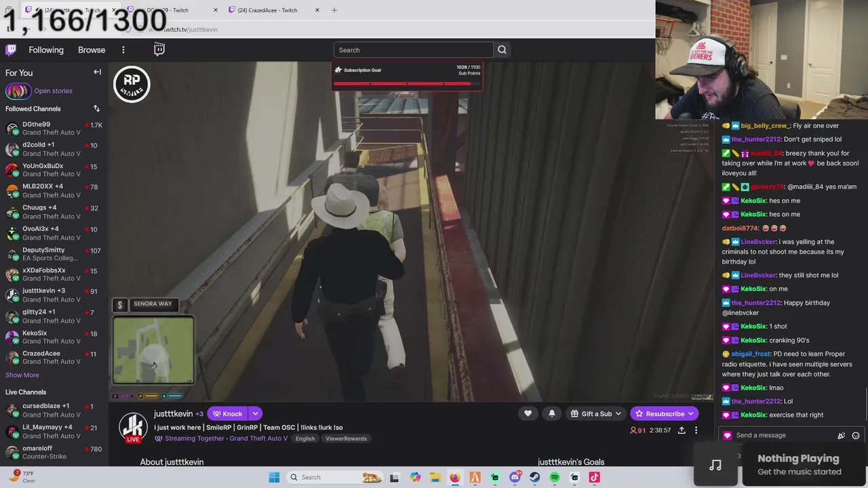The image size is (868, 488).
Task: Open the emote picker in chat
Action: click(x=856, y=435)
